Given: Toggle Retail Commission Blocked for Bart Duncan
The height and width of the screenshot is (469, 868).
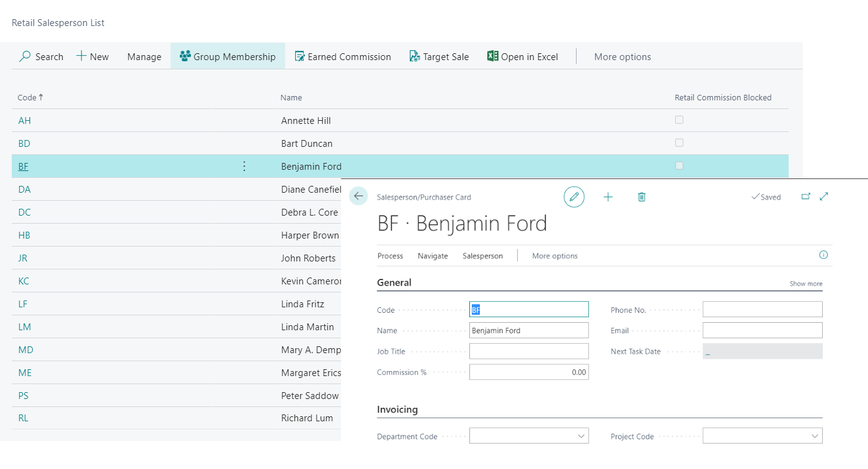Looking at the screenshot, I should click(680, 143).
